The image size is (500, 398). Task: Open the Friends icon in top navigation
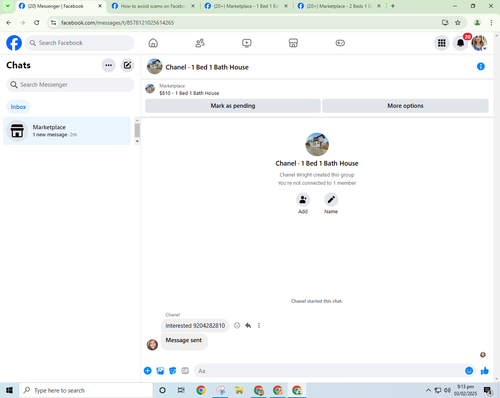point(200,43)
